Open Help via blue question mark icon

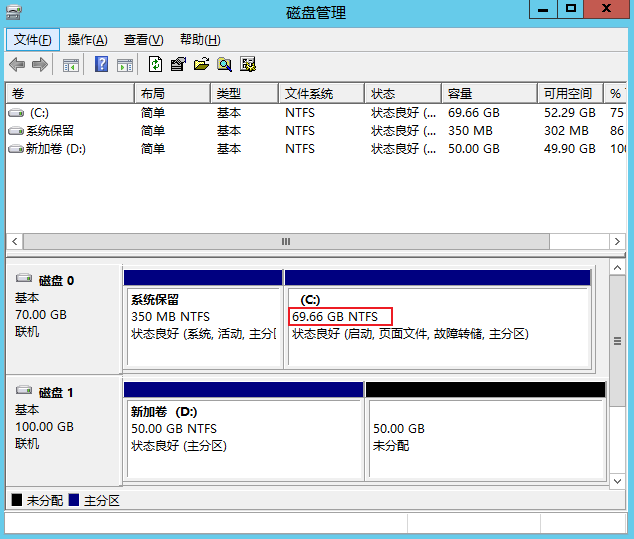(101, 65)
